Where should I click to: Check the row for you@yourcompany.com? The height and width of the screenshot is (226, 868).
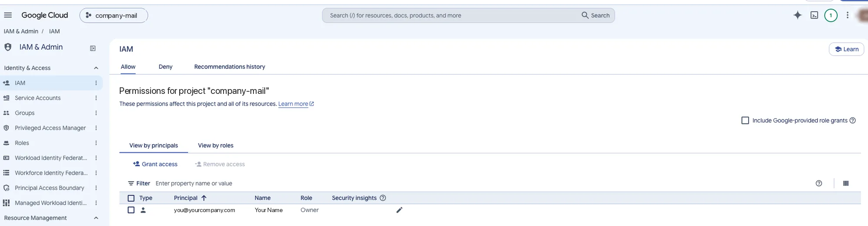131,210
